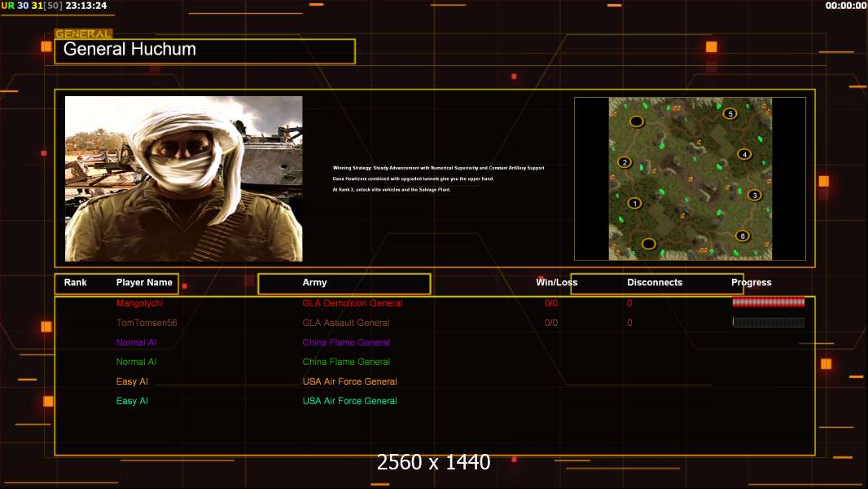
Task: Click the empty start circle at map top-left
Action: 637,121
